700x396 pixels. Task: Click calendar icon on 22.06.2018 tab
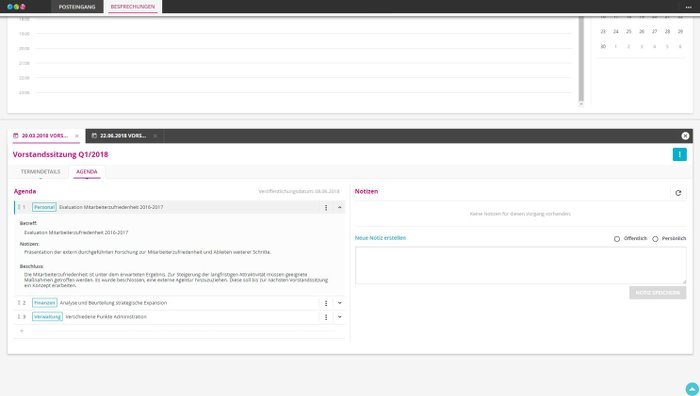click(x=94, y=136)
